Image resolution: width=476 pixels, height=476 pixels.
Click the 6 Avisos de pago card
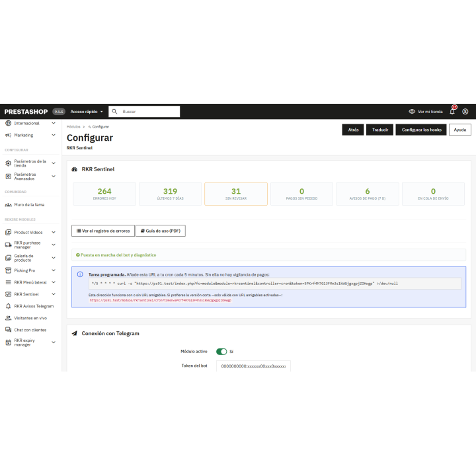[x=368, y=194]
